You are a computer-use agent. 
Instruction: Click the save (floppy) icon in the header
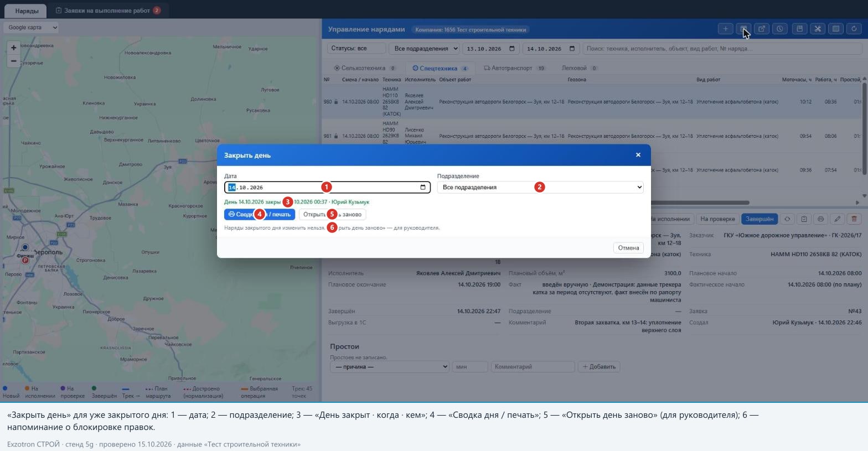click(x=799, y=29)
